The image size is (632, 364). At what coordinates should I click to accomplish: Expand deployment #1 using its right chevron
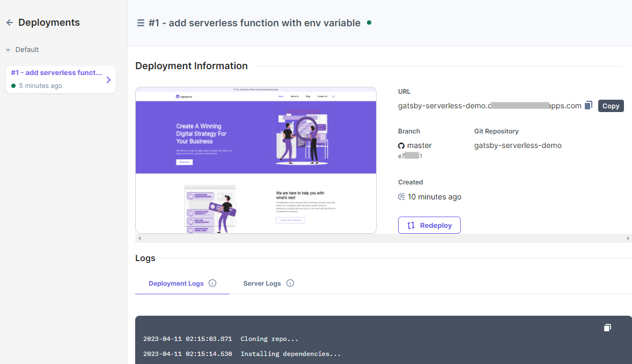109,79
